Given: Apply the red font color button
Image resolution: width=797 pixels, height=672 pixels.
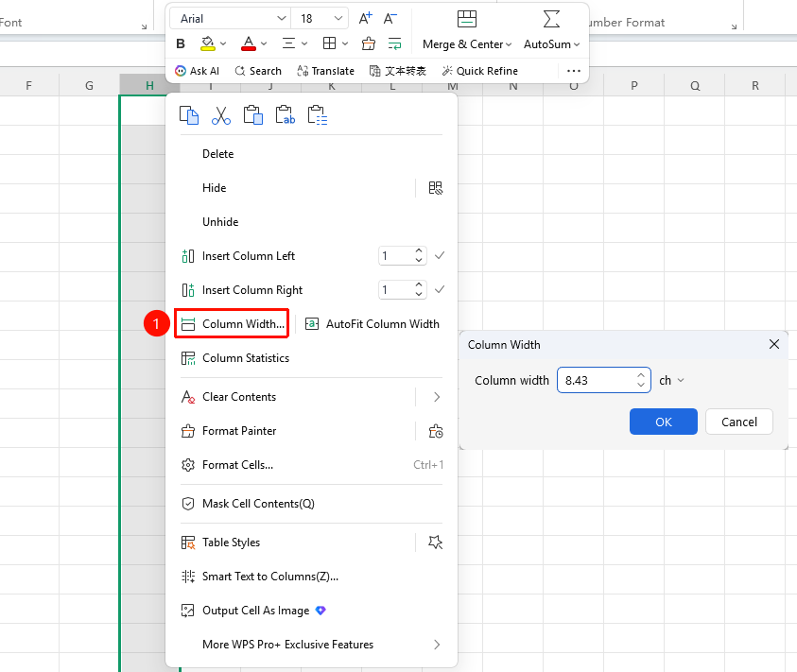Looking at the screenshot, I should point(249,43).
